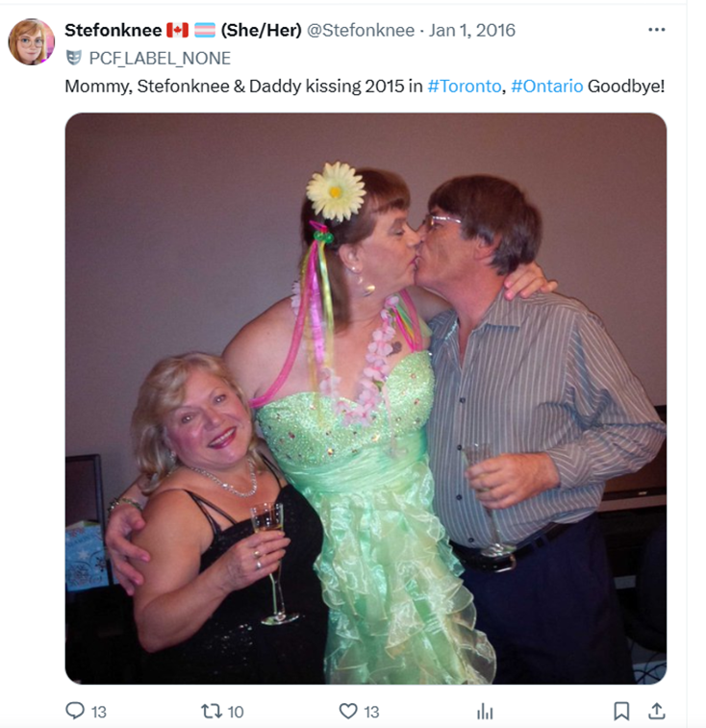
Task: Open the round profile avatar
Action: pos(32,41)
